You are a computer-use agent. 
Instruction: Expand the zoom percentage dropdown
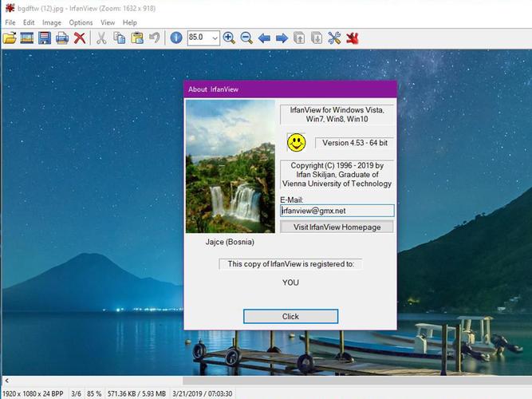click(x=215, y=38)
